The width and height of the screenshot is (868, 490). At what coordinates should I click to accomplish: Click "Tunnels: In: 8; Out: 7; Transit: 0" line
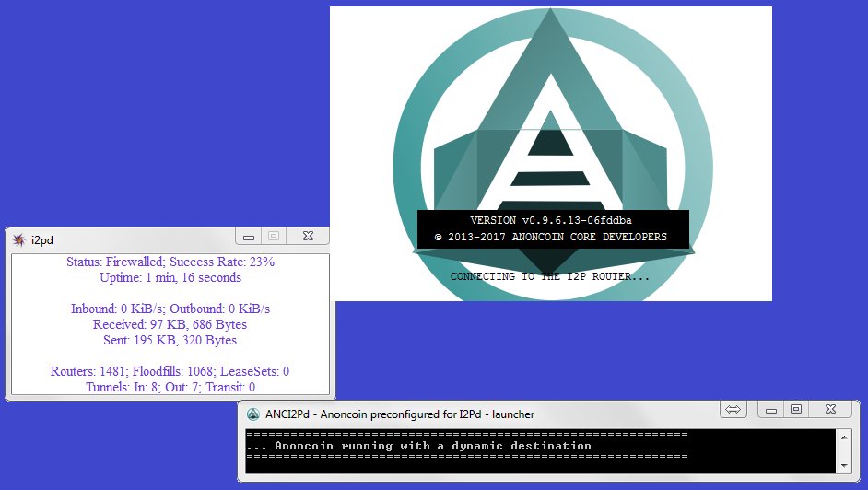(170, 387)
